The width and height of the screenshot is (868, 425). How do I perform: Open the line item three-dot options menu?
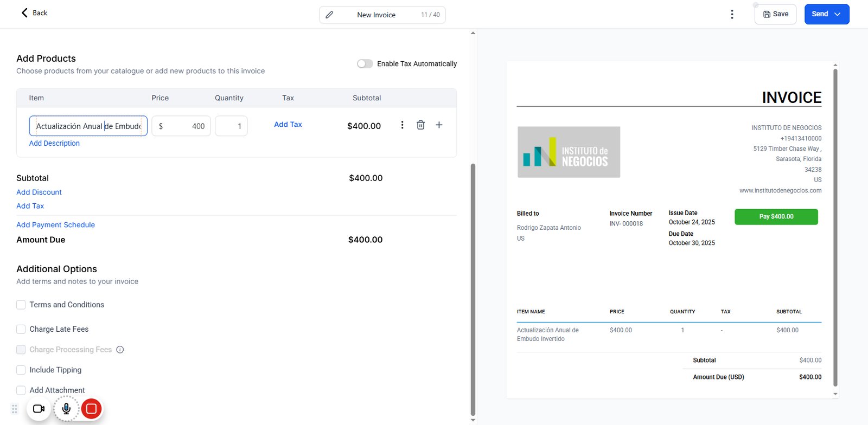pos(402,125)
